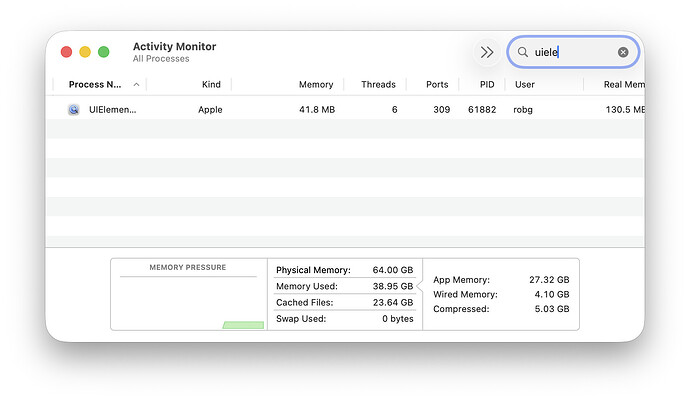Viewport: 690px width, 401px height.
Task: Sort by Process Name column
Action: pyautogui.click(x=95, y=85)
